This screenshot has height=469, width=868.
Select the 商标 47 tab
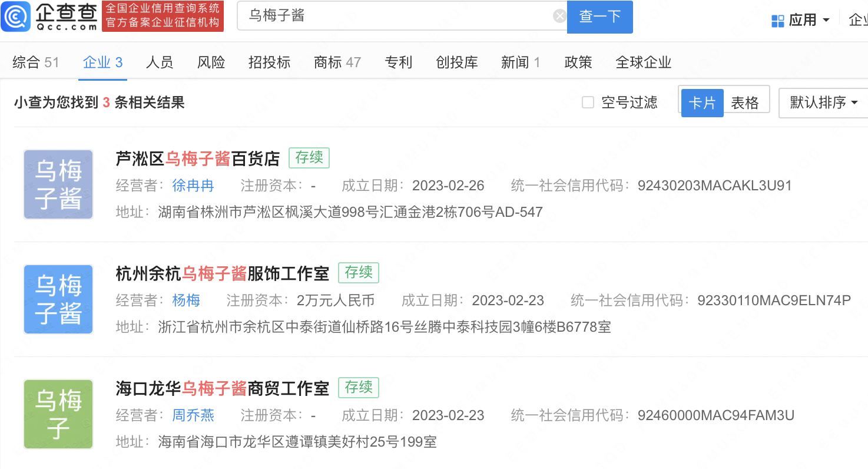[x=338, y=62]
